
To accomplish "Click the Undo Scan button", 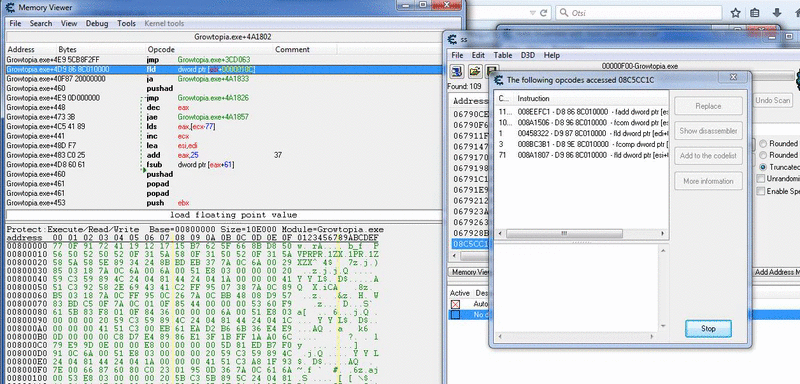I will 772,100.
